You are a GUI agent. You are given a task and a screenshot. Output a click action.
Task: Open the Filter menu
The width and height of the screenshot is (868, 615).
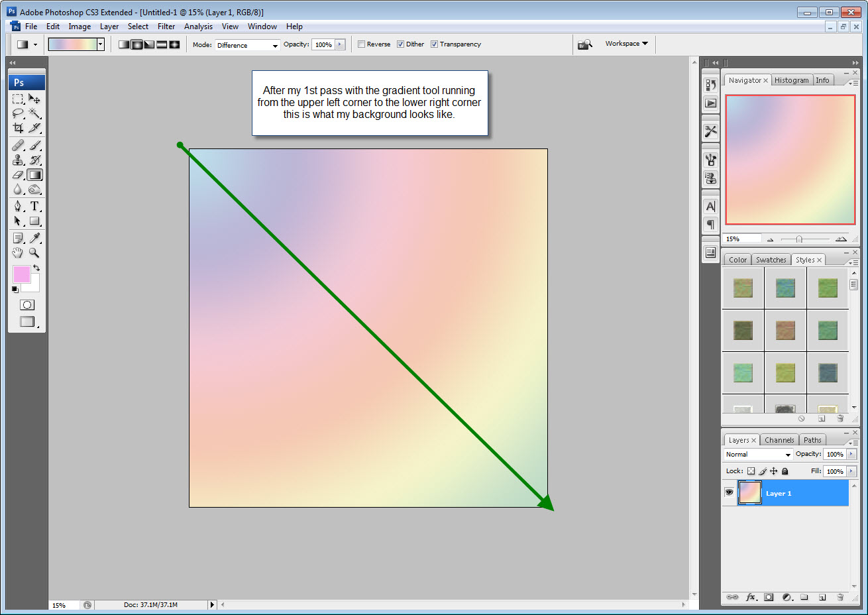click(166, 27)
